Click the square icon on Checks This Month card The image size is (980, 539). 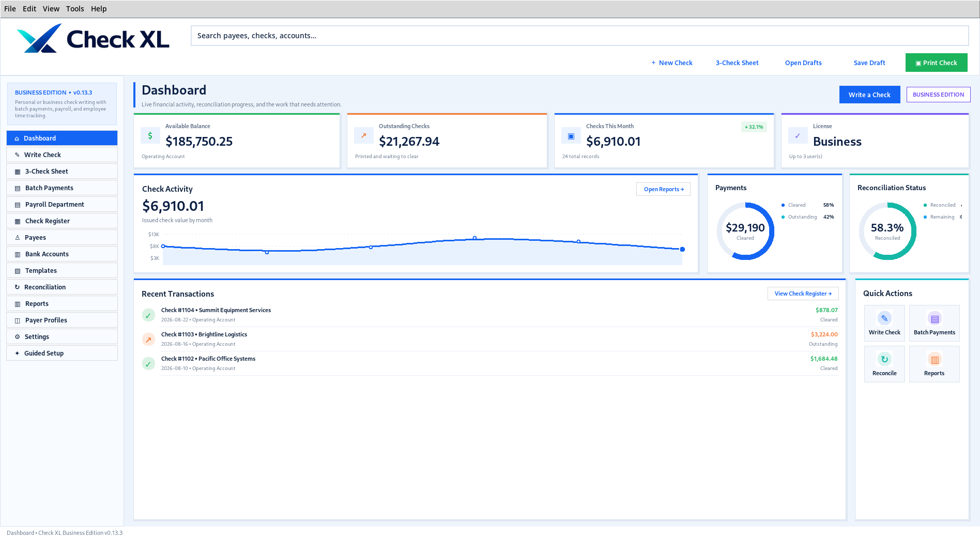point(571,136)
